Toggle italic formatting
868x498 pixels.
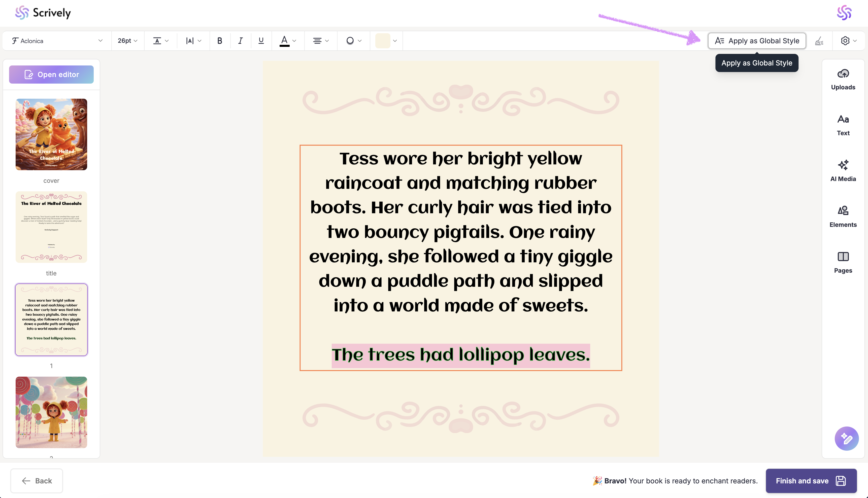pos(241,41)
